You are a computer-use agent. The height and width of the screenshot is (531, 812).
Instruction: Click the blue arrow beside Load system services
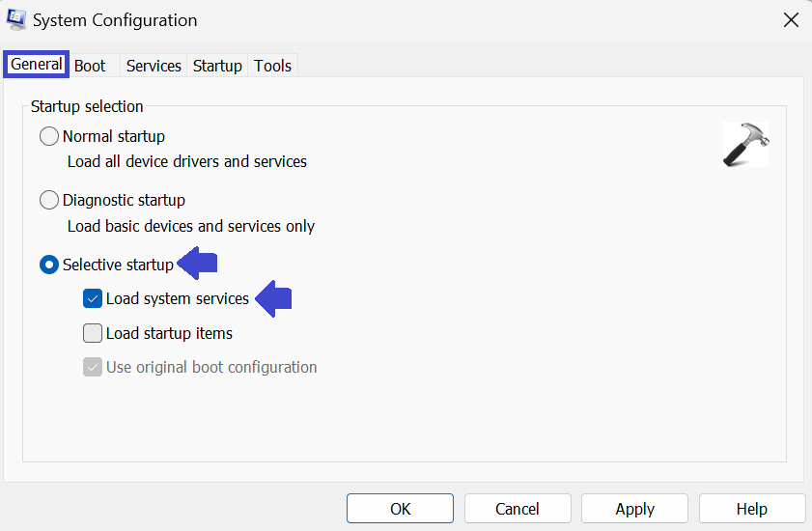click(x=274, y=298)
